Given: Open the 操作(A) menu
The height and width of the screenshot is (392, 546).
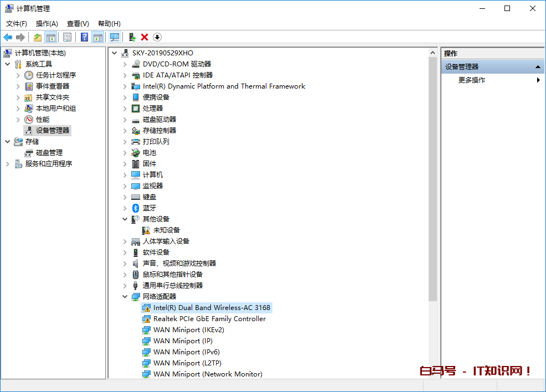Looking at the screenshot, I should click(x=47, y=24).
